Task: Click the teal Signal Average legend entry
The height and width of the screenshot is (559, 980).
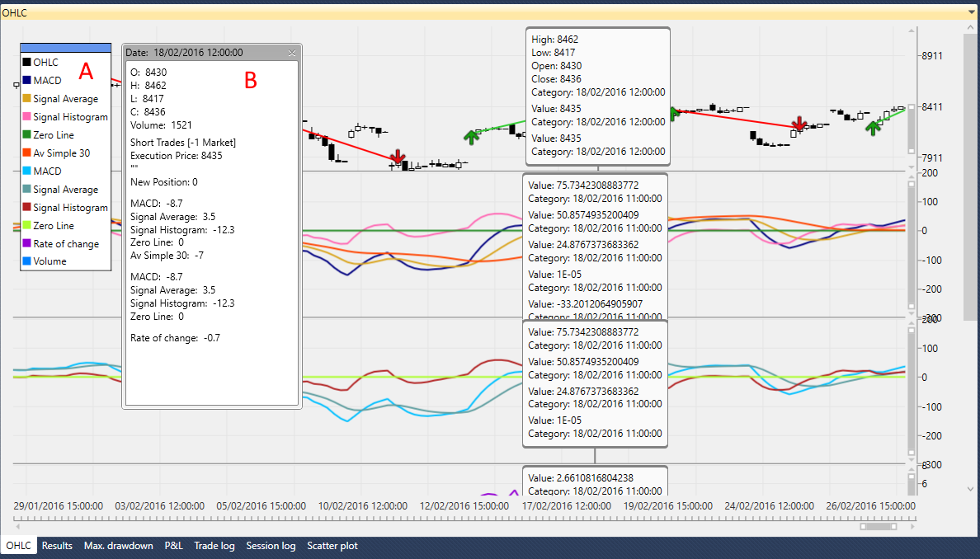Action: point(60,190)
